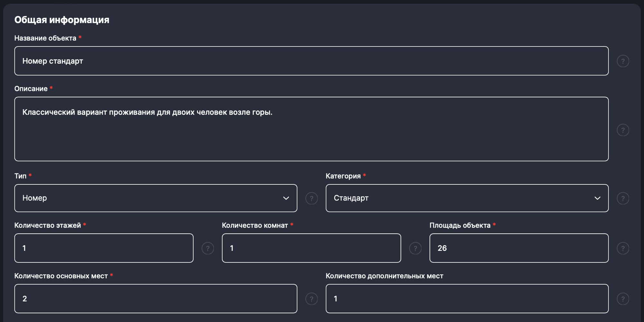Screen dimensions: 644x322
Task: Open help hint for Количество основных мест
Action: (311, 299)
